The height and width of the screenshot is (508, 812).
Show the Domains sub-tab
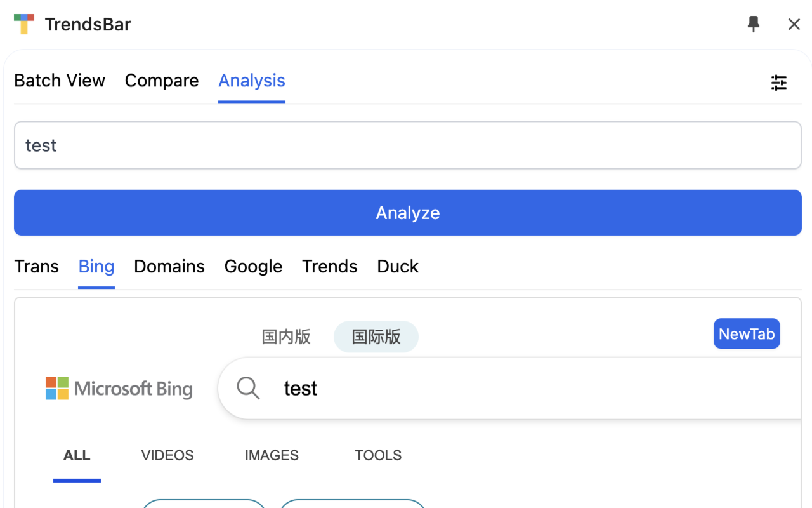pyautogui.click(x=169, y=266)
